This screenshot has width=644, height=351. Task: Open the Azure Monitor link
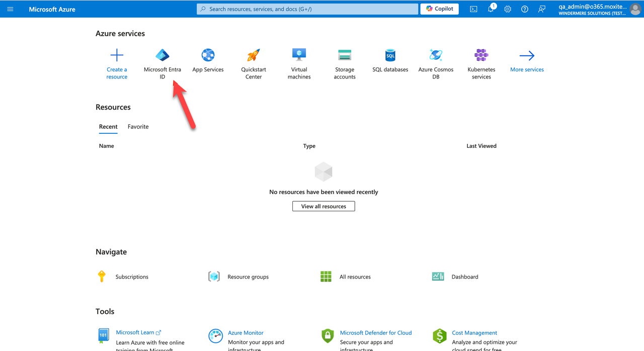(x=246, y=333)
